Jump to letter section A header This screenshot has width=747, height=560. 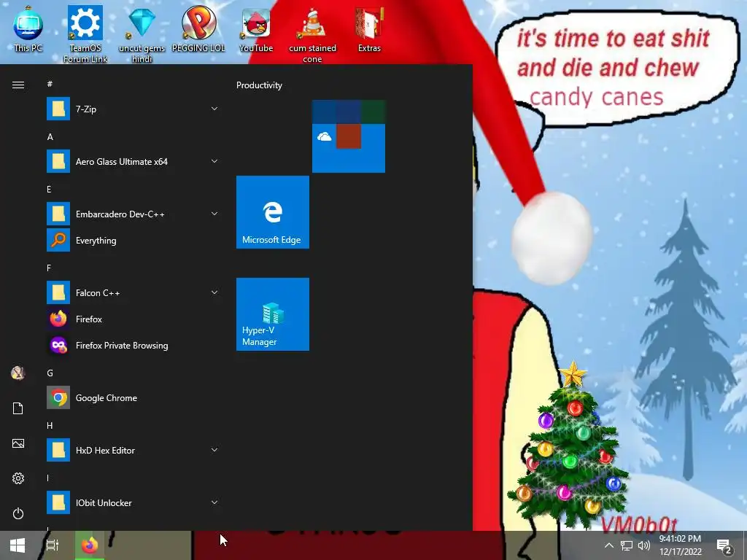coord(50,137)
